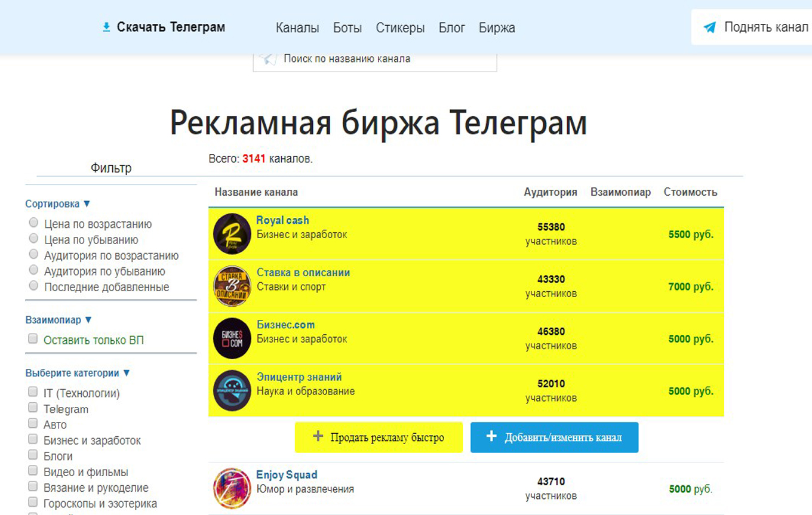Image resolution: width=812 pixels, height=515 pixels.
Task: Focus the channel name search field
Action: click(x=382, y=59)
